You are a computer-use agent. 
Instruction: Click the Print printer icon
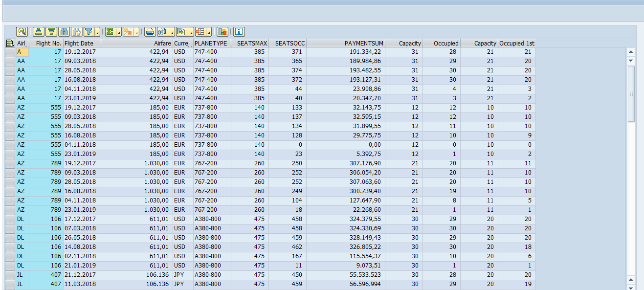(150, 32)
